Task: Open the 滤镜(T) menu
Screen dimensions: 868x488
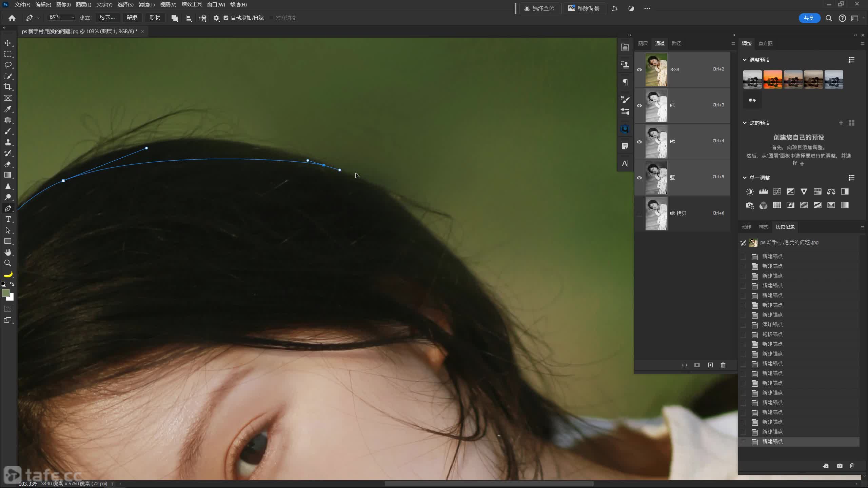Action: click(146, 5)
